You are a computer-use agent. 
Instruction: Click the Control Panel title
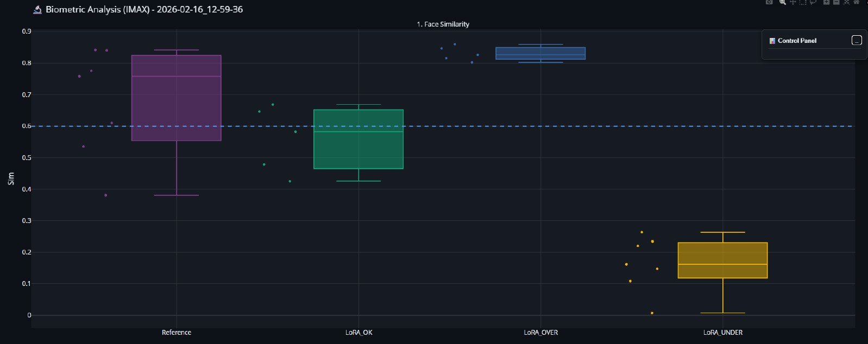[797, 41]
